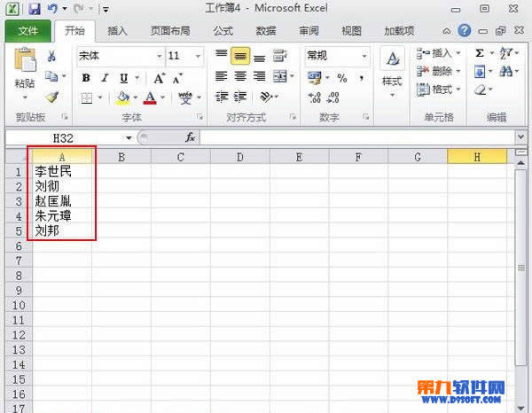Switch to the 公式 (Formulas) tab
This screenshot has height=413, width=532.
223,31
